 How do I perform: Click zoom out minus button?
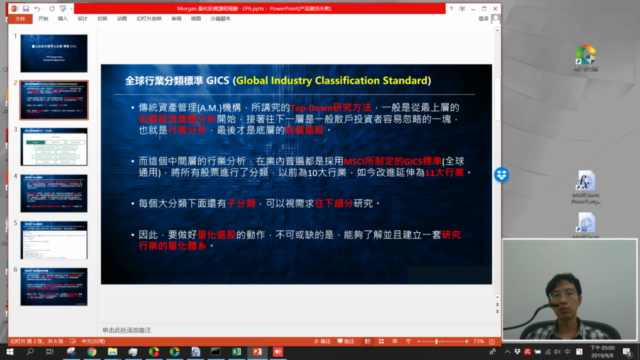click(419, 341)
